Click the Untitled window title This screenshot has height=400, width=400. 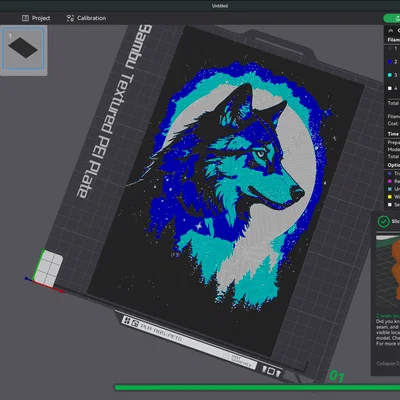(x=220, y=6)
